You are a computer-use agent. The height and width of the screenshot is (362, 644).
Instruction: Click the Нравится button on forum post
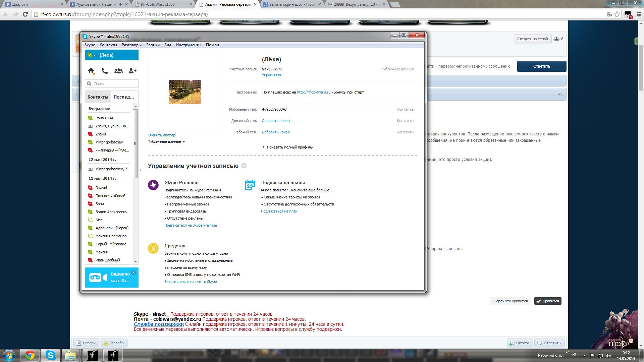tap(548, 301)
